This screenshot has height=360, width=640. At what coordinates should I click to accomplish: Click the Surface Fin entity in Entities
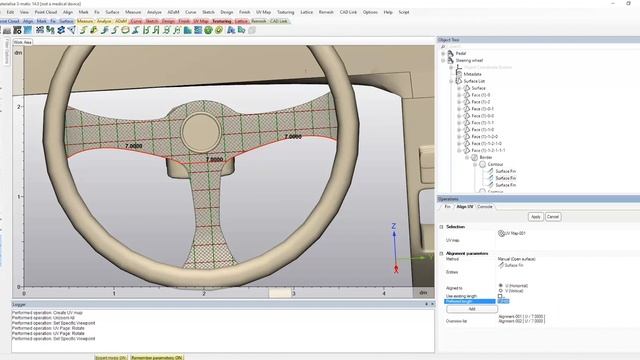point(511,265)
